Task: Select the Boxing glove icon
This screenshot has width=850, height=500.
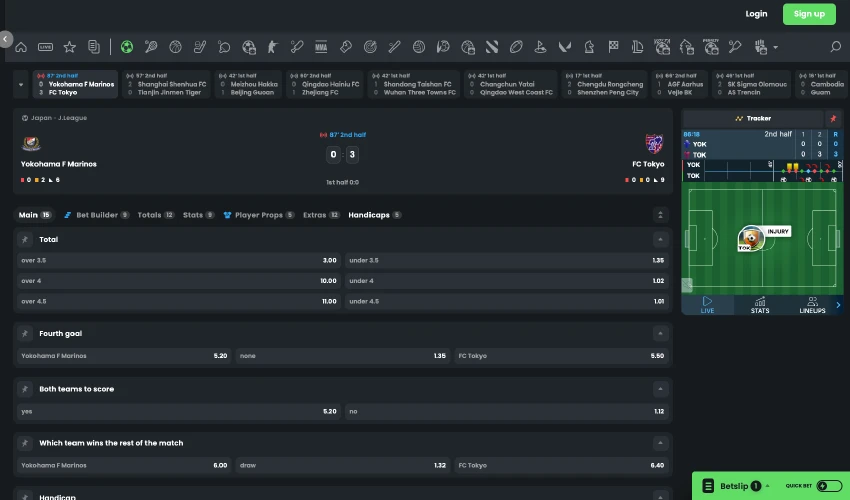Action: (x=345, y=47)
